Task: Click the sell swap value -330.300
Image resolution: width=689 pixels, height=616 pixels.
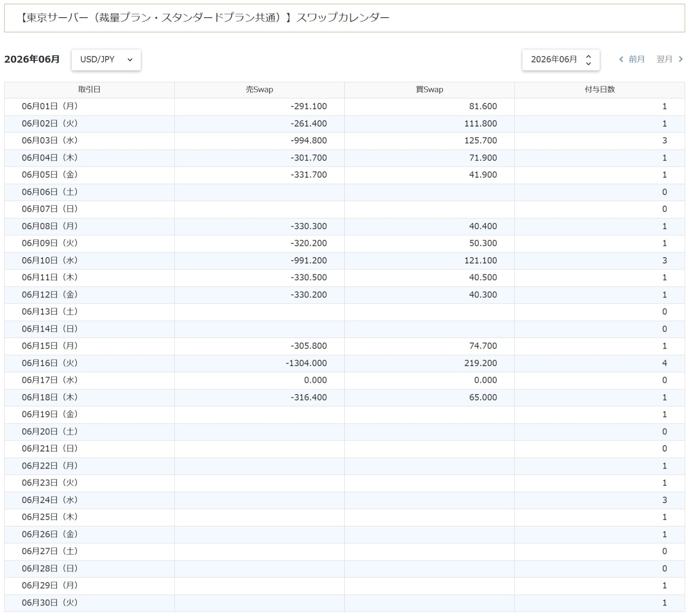Action: point(309,226)
